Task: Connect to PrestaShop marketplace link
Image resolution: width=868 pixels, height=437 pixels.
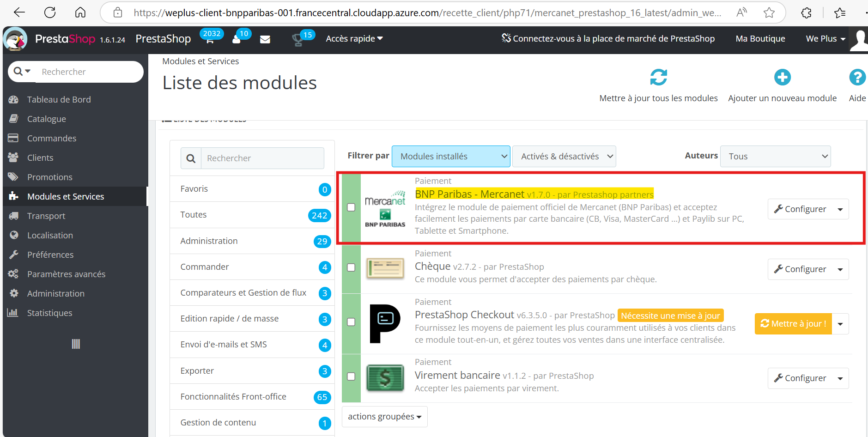Action: 608,39
